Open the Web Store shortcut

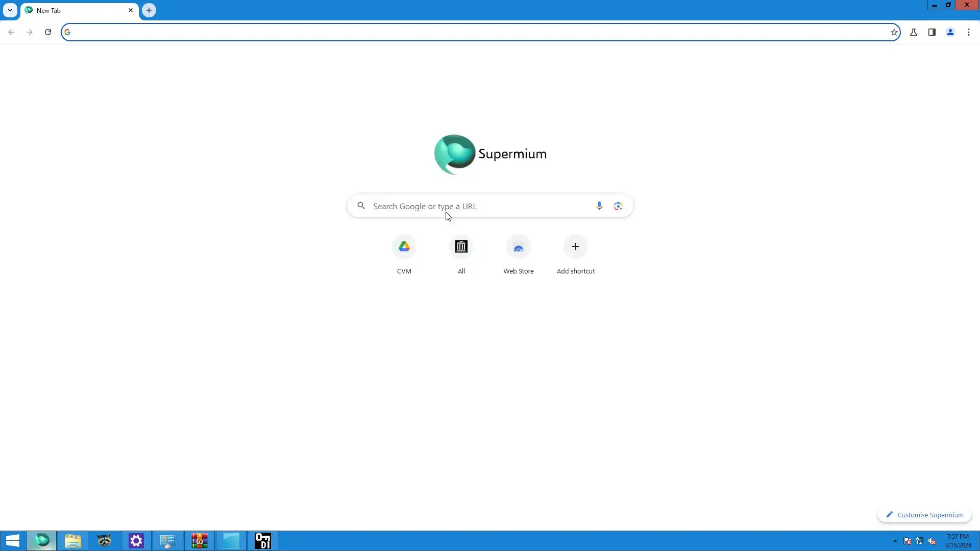tap(519, 247)
